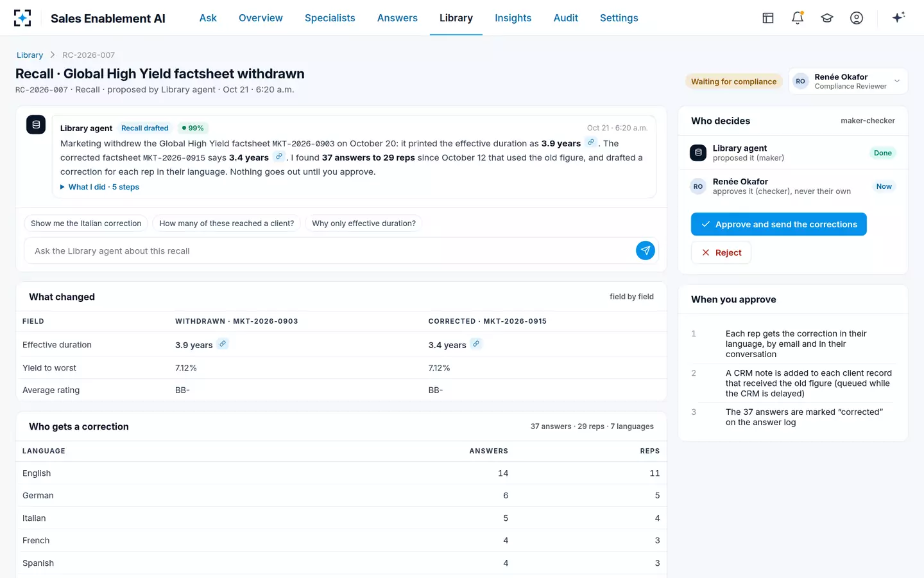This screenshot has height=578, width=924.
Task: Open the layout panel icon in header
Action: click(x=768, y=18)
